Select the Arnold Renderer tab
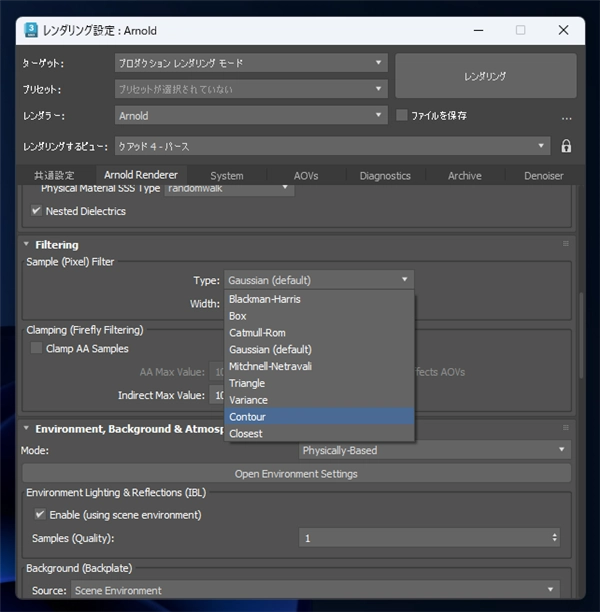The height and width of the screenshot is (612, 600). [x=141, y=175]
